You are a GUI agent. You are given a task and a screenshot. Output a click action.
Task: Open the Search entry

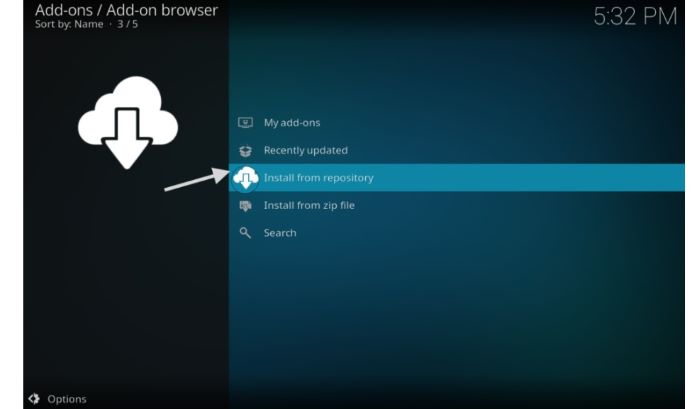(457, 233)
